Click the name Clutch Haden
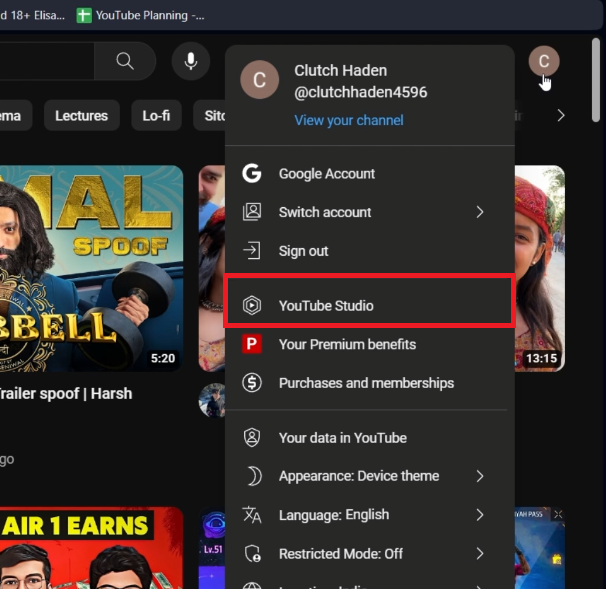Viewport: 606px width, 589px height. tap(340, 70)
